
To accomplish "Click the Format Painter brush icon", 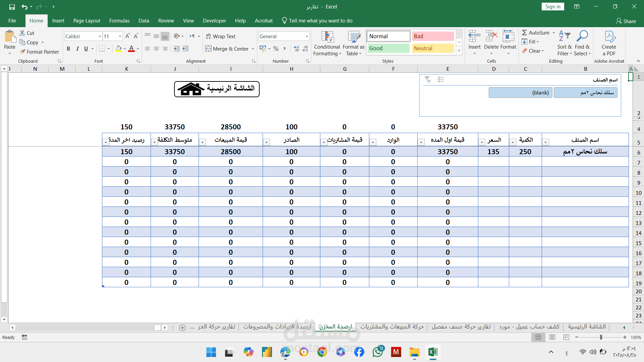I will click(x=23, y=52).
